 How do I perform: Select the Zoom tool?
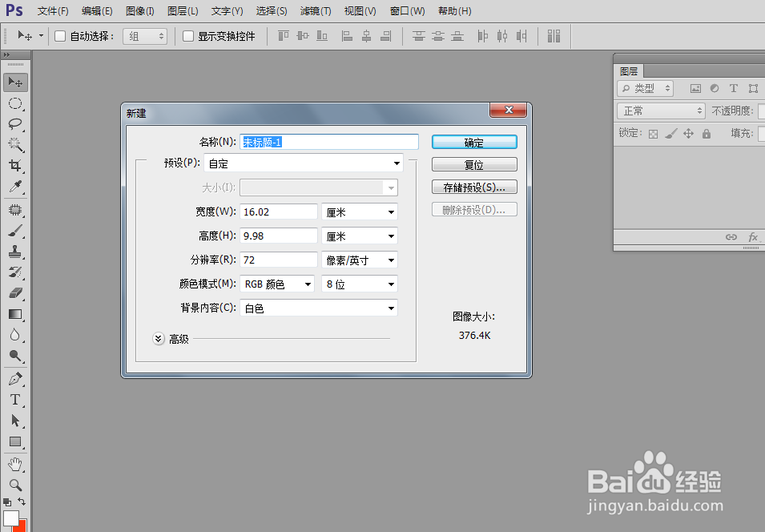16,484
